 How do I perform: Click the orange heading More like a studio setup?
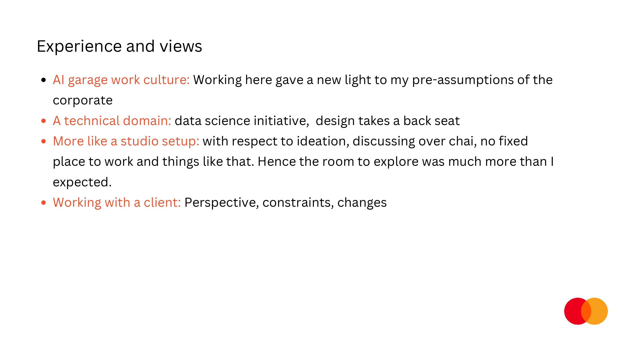click(x=126, y=141)
